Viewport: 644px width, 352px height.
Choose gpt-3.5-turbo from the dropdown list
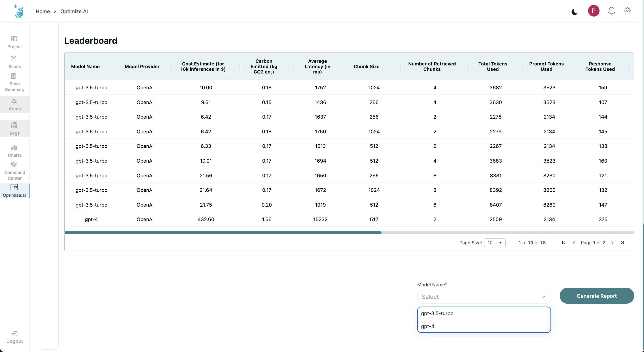click(x=484, y=313)
